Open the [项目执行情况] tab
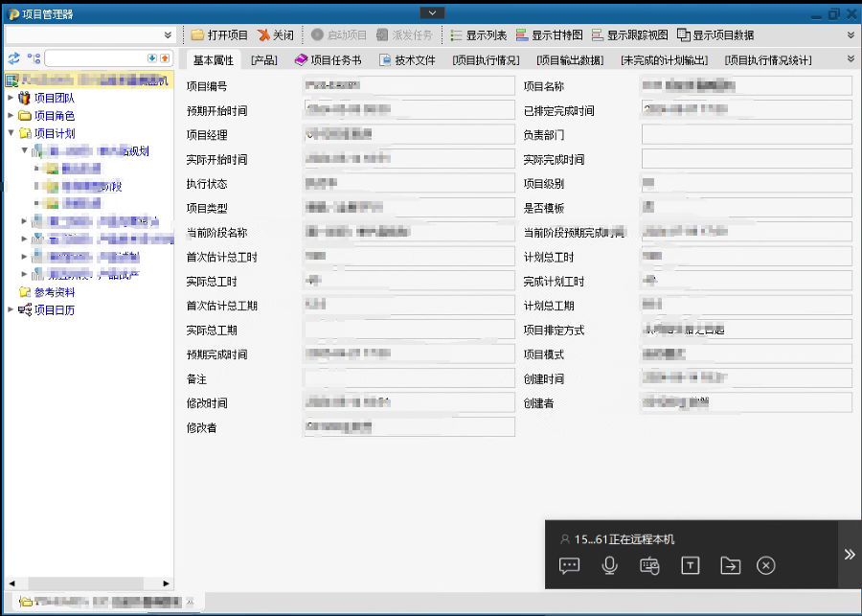This screenshot has height=616, width=862. pos(486,60)
